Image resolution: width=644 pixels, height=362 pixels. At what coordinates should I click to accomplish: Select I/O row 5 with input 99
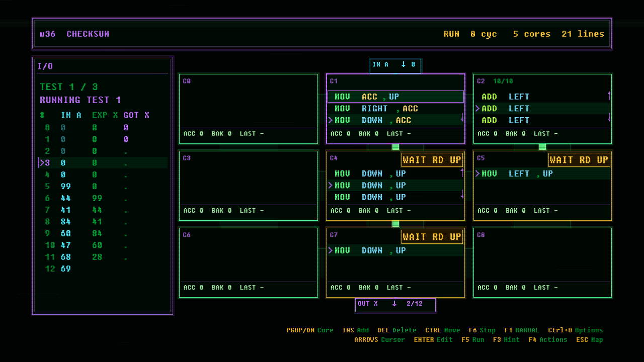[103, 187]
